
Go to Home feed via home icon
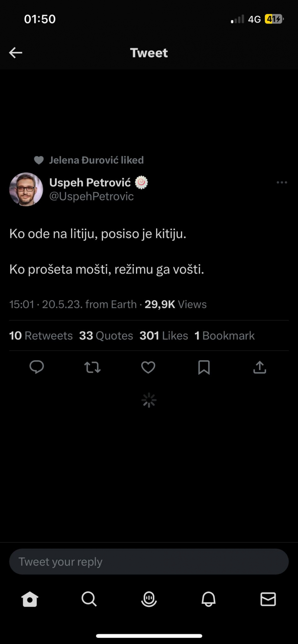tap(29, 600)
